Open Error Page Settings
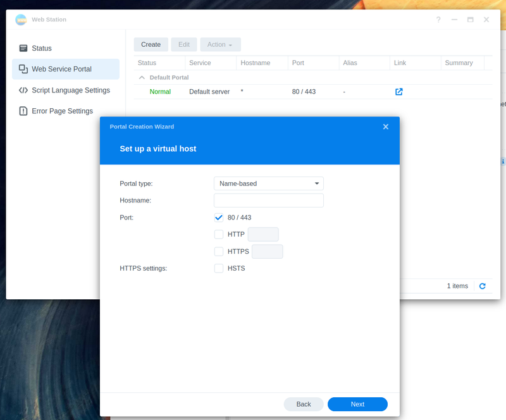The image size is (506, 420). pyautogui.click(x=66, y=111)
